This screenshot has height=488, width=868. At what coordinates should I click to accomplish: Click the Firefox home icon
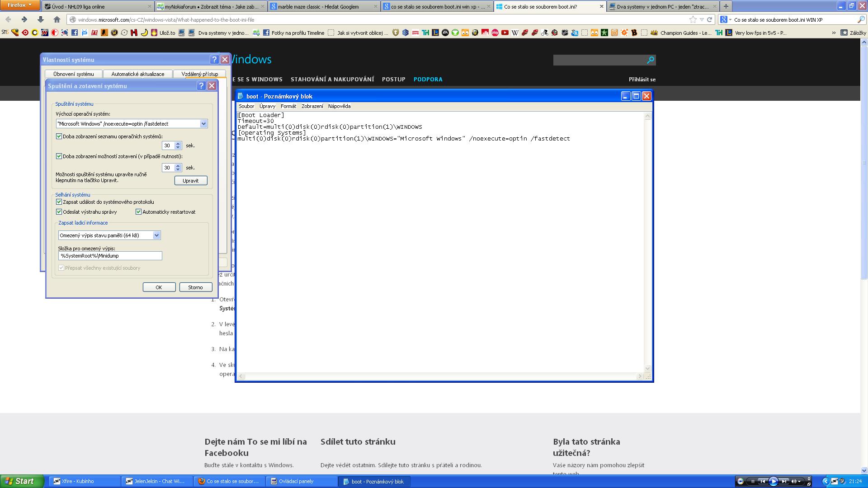tap(57, 19)
